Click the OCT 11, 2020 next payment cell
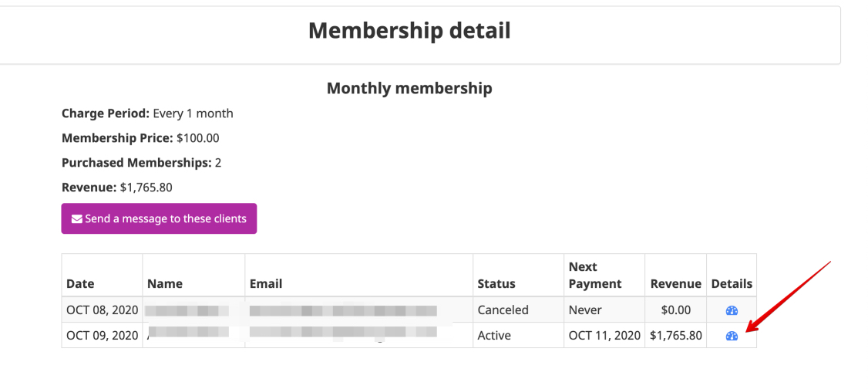 604,335
